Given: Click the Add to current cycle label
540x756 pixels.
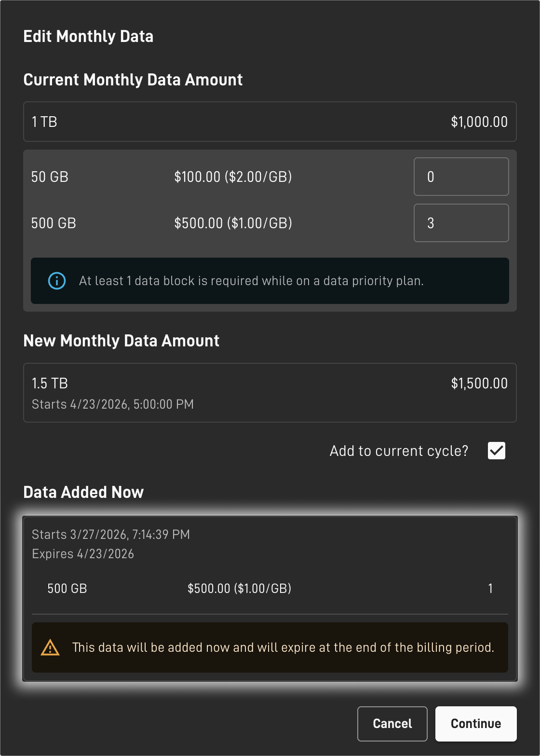Looking at the screenshot, I should click(x=399, y=451).
